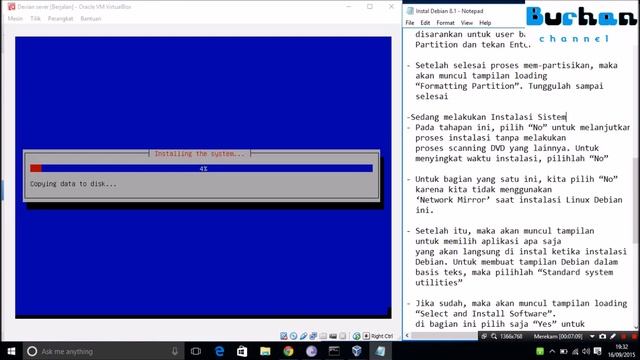The width and height of the screenshot is (640, 360).
Task: Open the Format menu in Notepad
Action: click(x=445, y=23)
